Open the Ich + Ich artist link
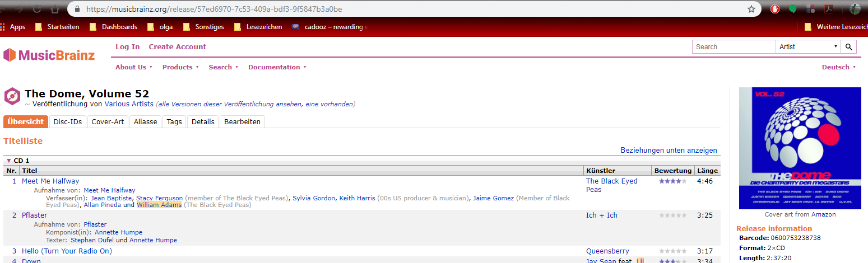 pos(602,215)
